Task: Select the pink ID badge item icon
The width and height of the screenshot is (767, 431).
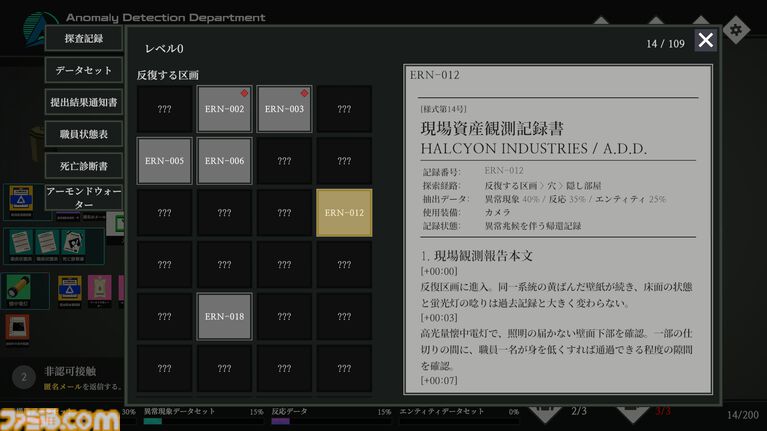Action: click(100, 290)
